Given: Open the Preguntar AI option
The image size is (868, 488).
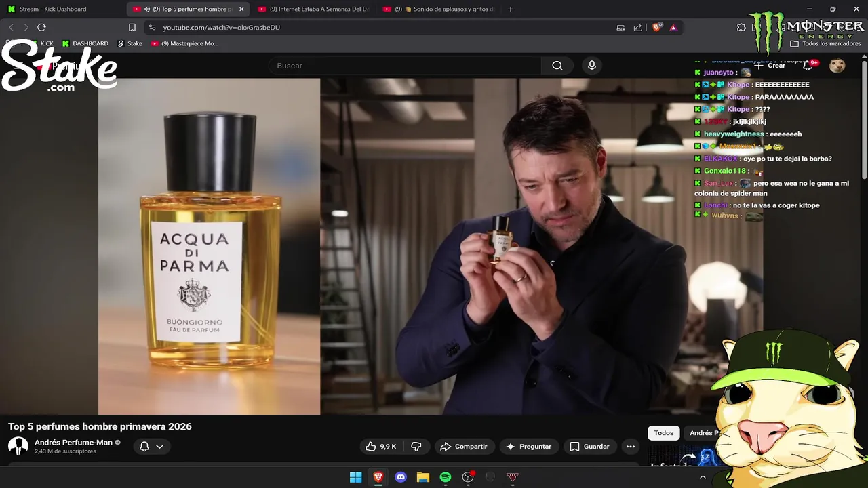Looking at the screenshot, I should tap(528, 447).
